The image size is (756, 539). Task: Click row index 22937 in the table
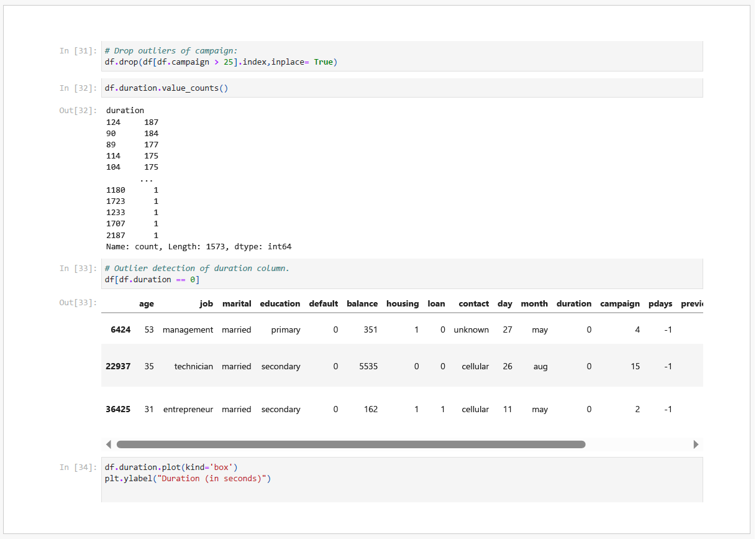click(118, 367)
